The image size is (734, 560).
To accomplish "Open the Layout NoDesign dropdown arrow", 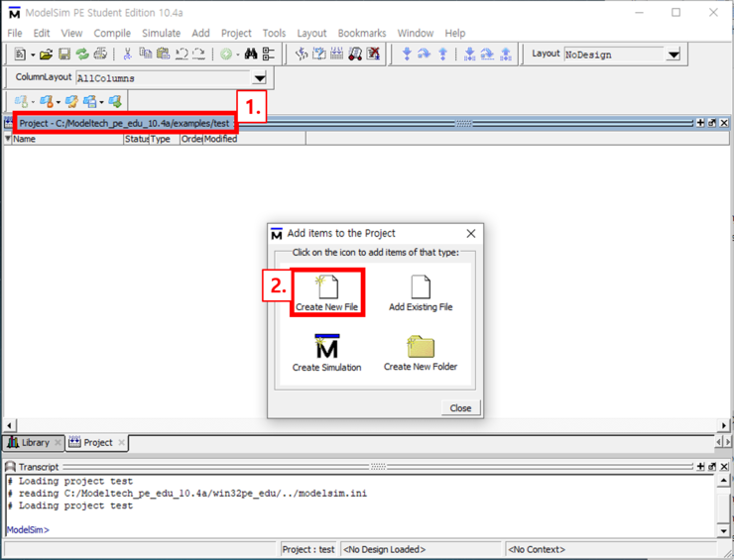I will coord(673,55).
